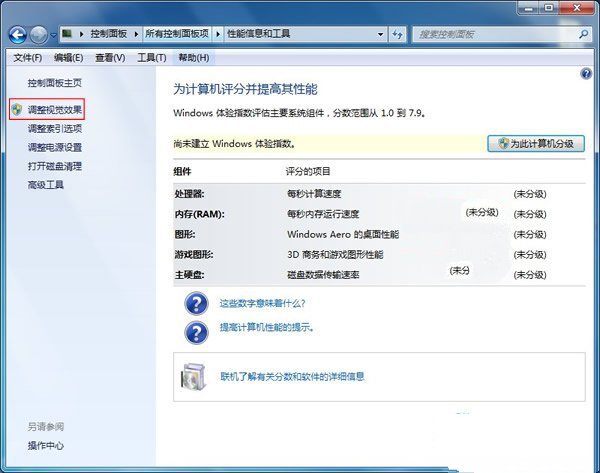Image resolution: width=600 pixels, height=473 pixels.
Task: Open 操作中心 link
Action: click(46, 445)
